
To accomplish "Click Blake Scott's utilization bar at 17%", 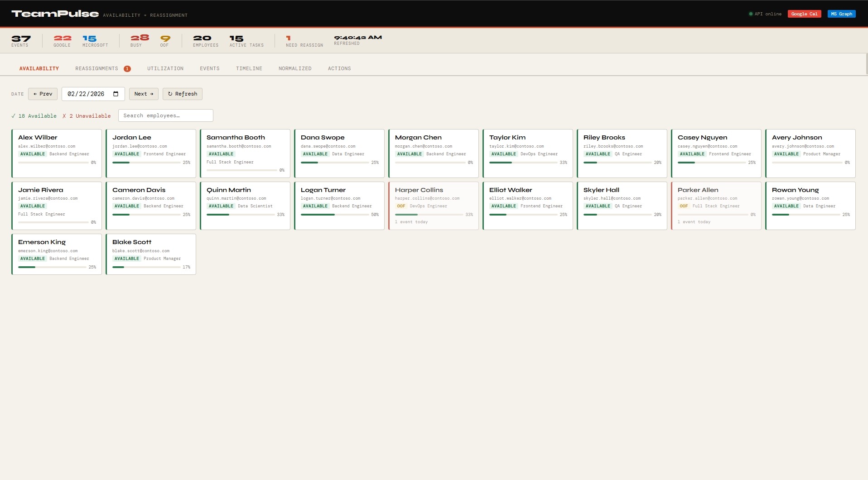I will (x=146, y=267).
